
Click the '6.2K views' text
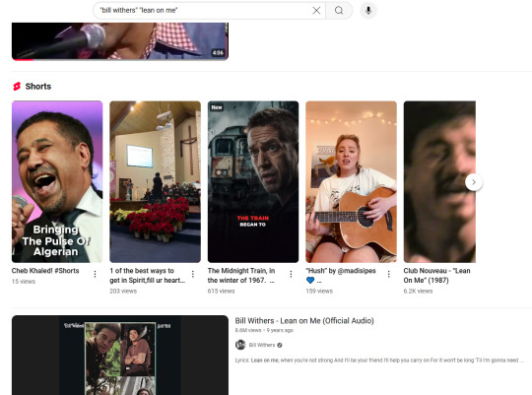point(418,292)
